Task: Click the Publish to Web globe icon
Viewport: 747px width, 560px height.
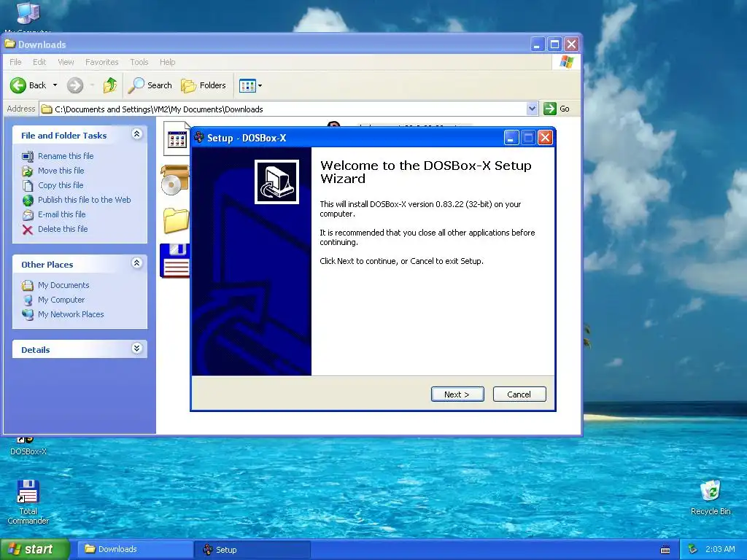Action: (x=28, y=200)
